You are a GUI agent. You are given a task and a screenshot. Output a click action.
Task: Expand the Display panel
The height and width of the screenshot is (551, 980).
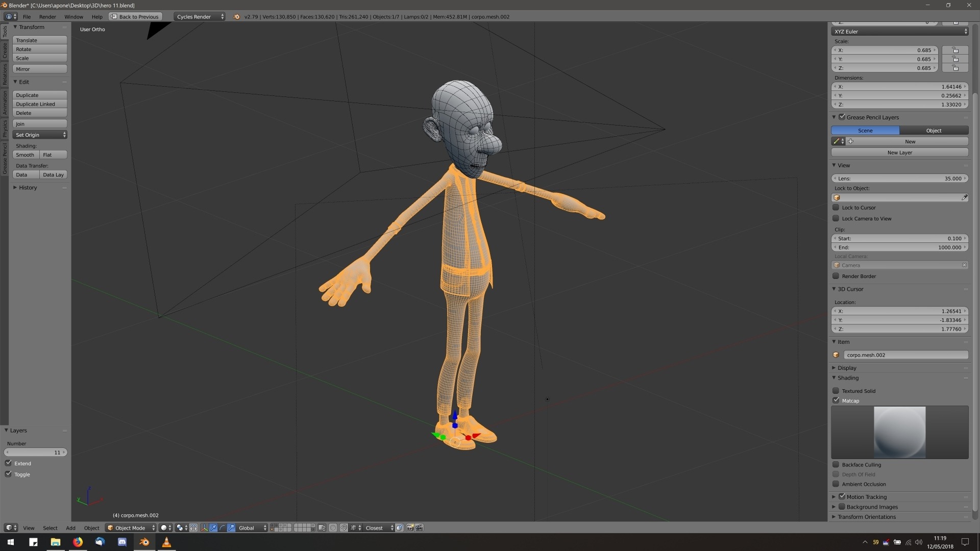tap(847, 368)
